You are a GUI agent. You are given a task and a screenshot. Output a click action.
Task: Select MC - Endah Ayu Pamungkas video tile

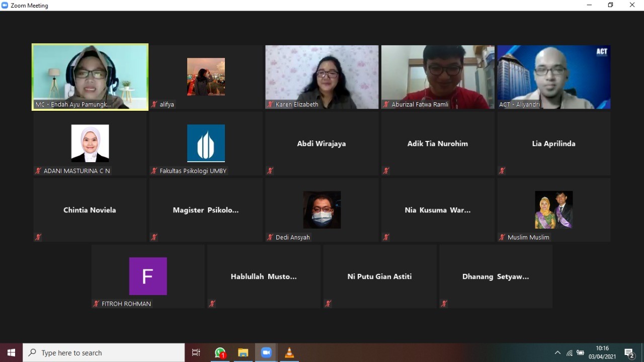pyautogui.click(x=90, y=77)
